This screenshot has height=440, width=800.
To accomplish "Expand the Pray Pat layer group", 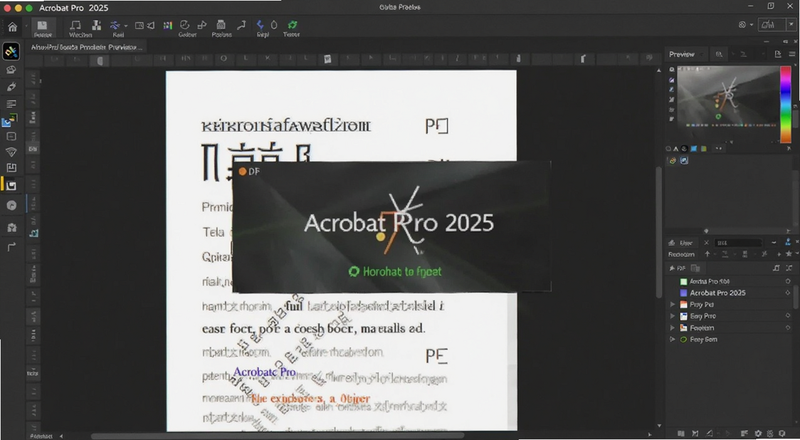I will tap(672, 305).
